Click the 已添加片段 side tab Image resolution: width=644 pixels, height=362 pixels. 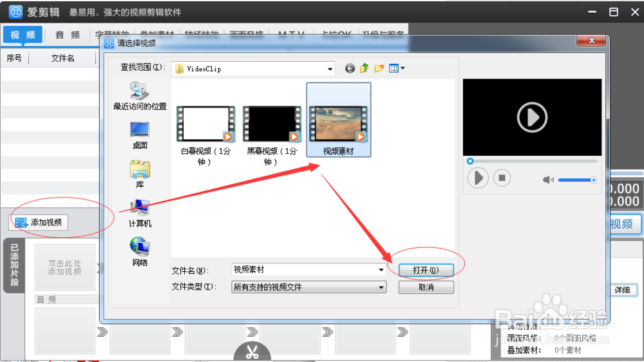(x=14, y=265)
